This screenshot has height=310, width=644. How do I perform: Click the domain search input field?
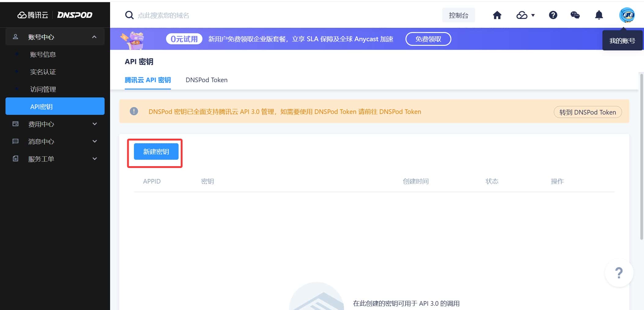point(245,15)
